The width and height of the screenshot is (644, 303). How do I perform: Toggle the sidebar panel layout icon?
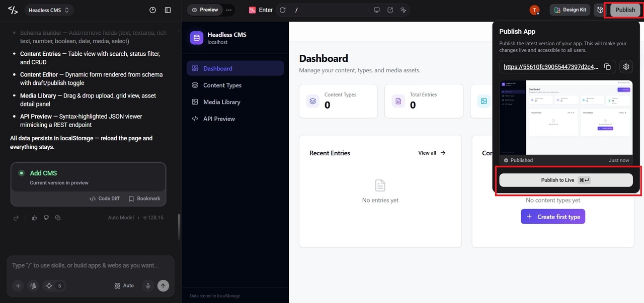click(168, 10)
